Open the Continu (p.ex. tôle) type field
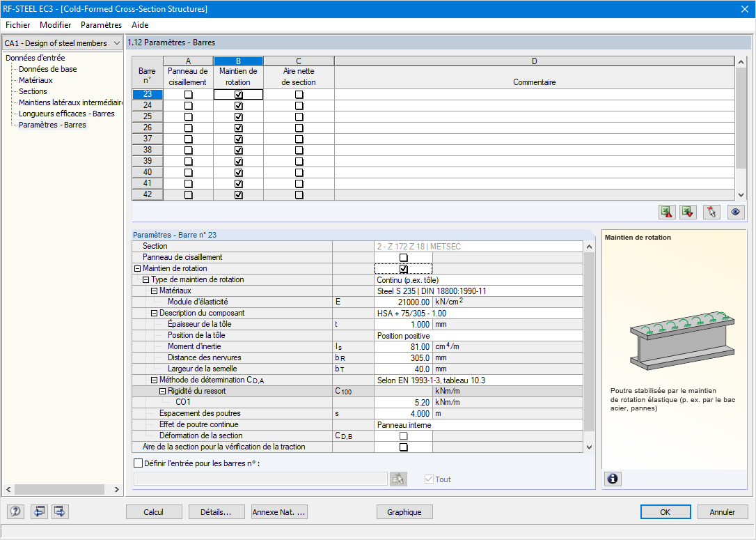The height and width of the screenshot is (540, 756). [478, 280]
